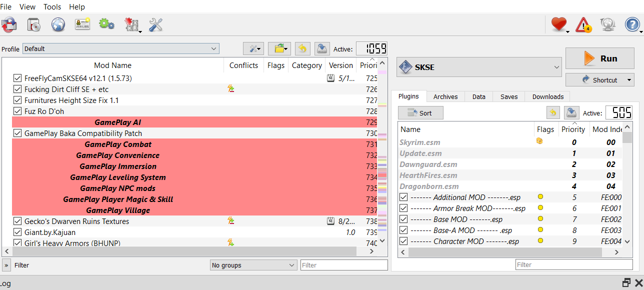644x290 pixels.
Task: Sort by the Conflicts column header
Action: (x=243, y=65)
